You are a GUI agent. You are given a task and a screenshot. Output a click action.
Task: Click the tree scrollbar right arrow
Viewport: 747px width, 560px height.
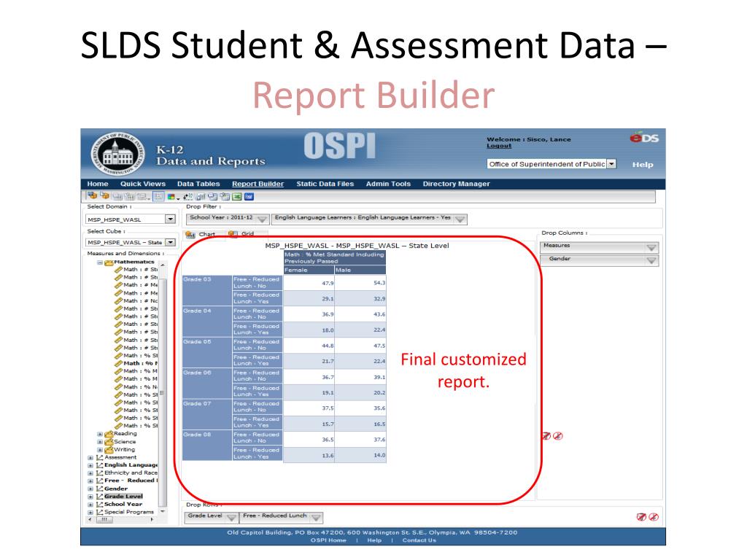tap(152, 519)
